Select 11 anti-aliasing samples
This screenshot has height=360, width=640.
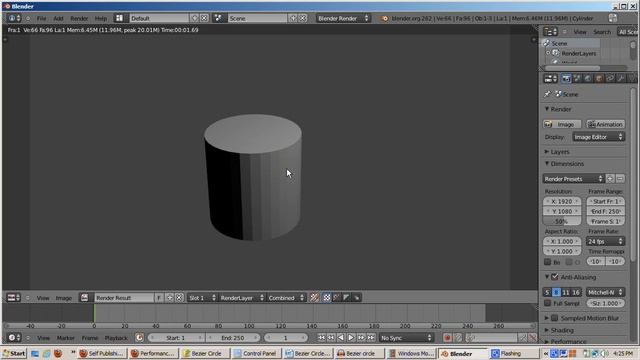click(566, 292)
